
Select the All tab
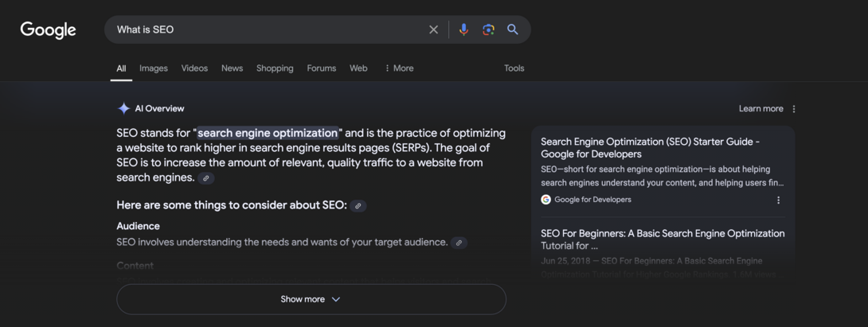click(x=121, y=68)
